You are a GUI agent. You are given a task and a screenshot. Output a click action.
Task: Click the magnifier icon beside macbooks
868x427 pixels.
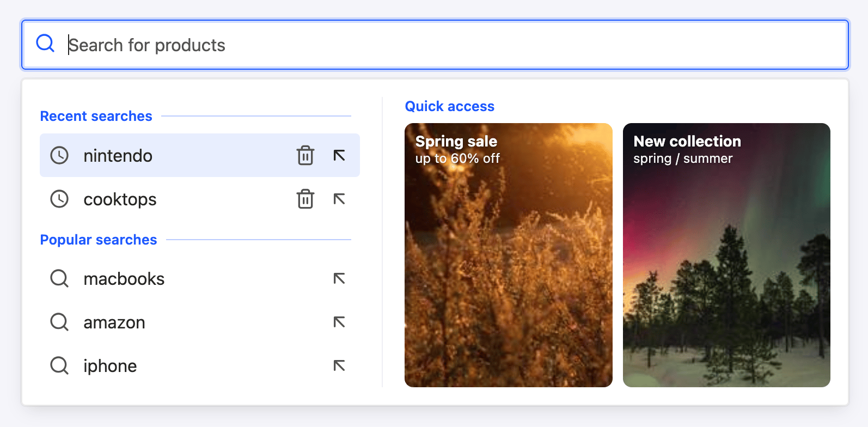[59, 278]
